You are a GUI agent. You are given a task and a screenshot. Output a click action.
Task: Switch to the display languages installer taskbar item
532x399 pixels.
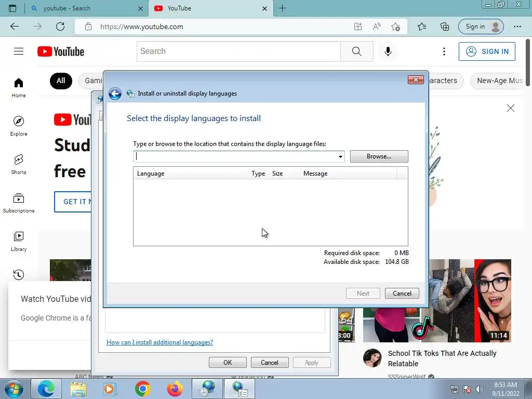tap(240, 389)
